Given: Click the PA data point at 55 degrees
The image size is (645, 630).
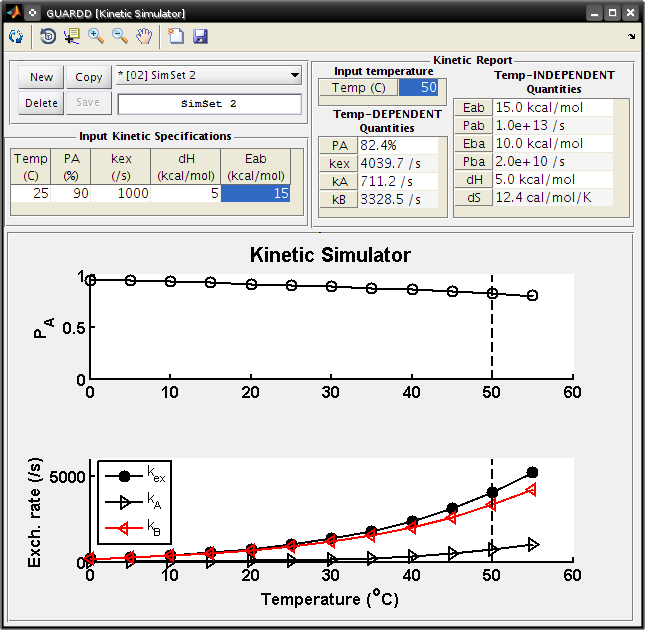Looking at the screenshot, I should tap(532, 295).
